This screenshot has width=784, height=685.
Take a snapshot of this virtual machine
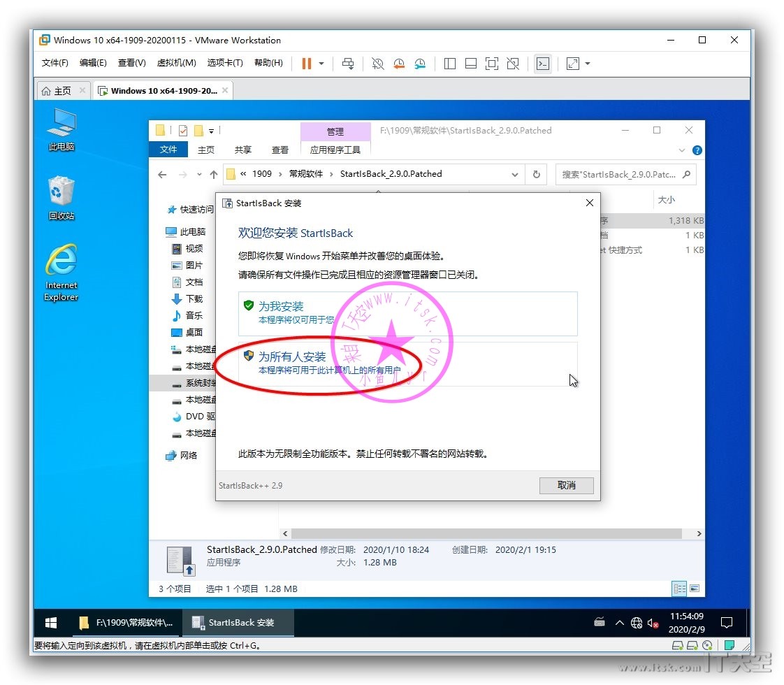378,64
